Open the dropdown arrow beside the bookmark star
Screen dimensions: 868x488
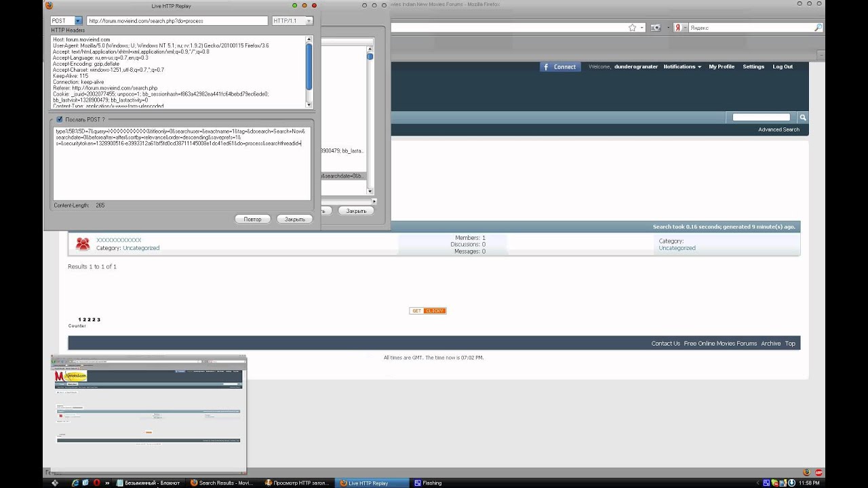pyautogui.click(x=642, y=28)
